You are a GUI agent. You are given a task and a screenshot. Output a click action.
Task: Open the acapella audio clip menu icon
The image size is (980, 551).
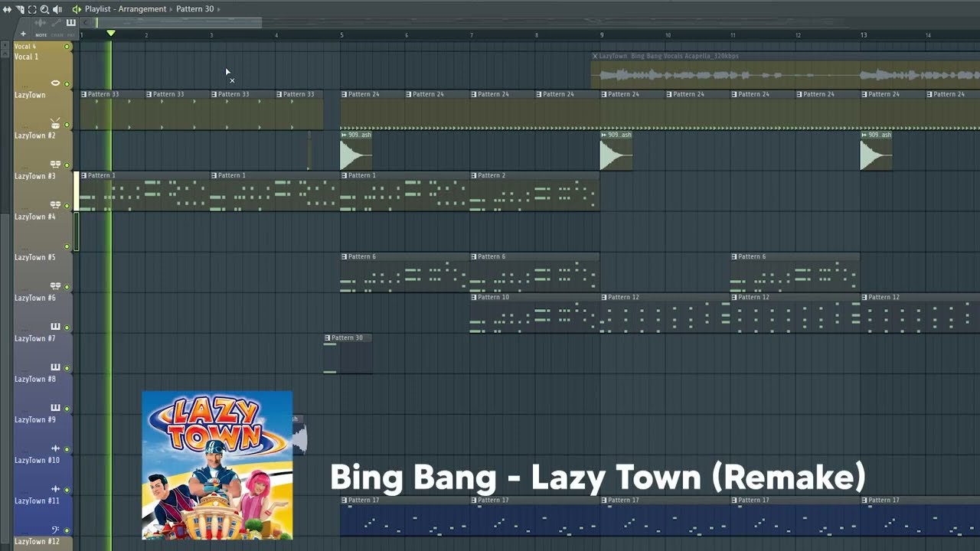595,56
